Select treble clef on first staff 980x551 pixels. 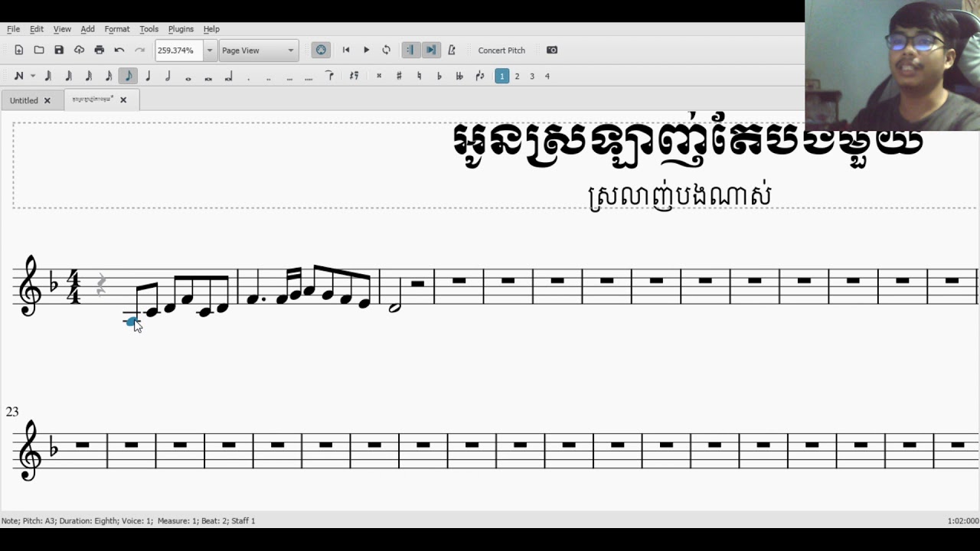pyautogui.click(x=30, y=285)
